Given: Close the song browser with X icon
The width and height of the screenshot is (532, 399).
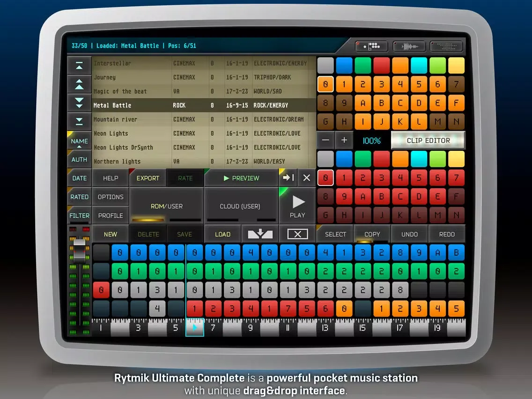Looking at the screenshot, I should click(307, 177).
